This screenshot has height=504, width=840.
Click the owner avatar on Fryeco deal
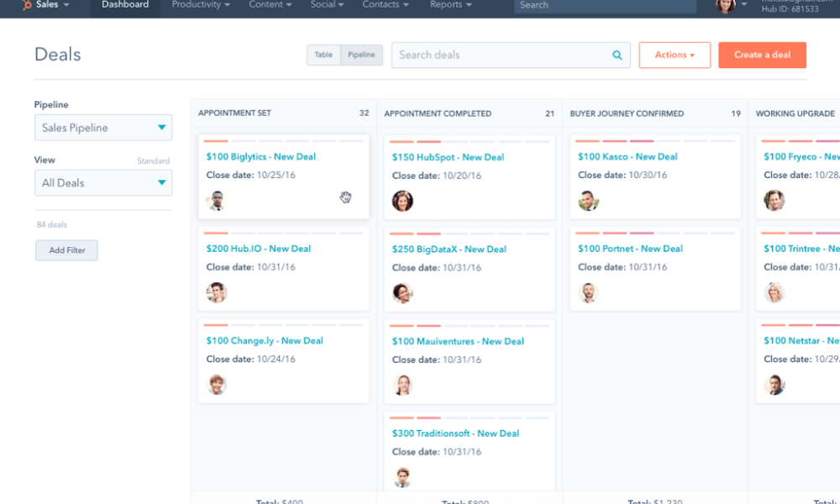774,200
